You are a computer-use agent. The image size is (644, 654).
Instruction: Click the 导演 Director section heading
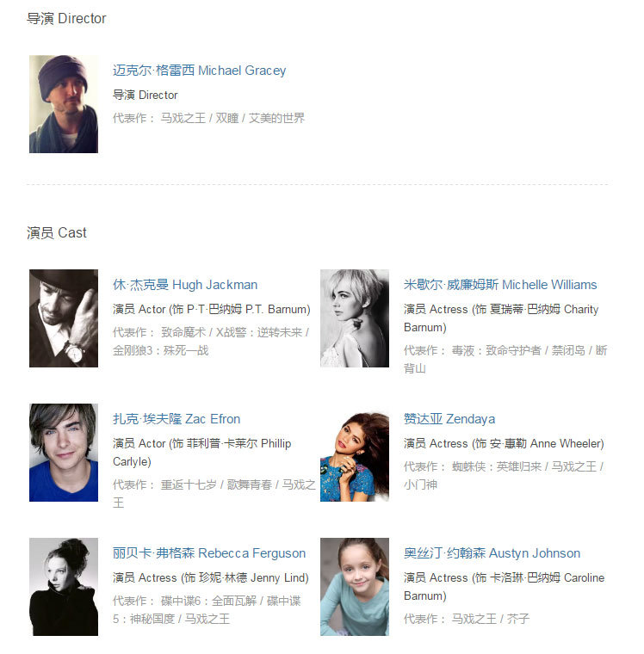click(66, 18)
